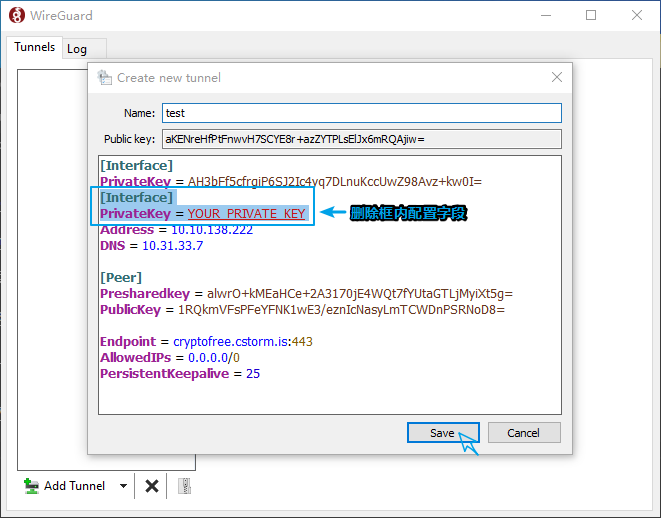Save the new tunnel configuration
This screenshot has width=661, height=518.
point(443,433)
